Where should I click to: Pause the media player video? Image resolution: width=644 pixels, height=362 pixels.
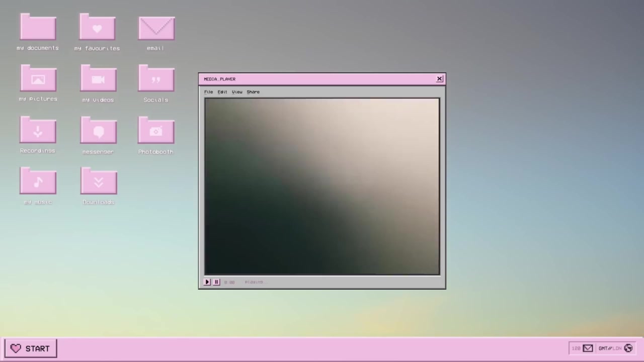point(216,282)
